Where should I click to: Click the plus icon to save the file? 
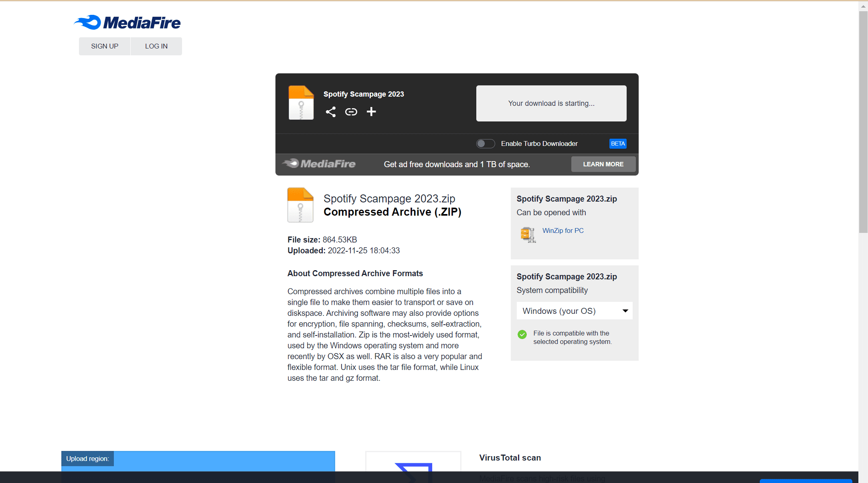[371, 112]
